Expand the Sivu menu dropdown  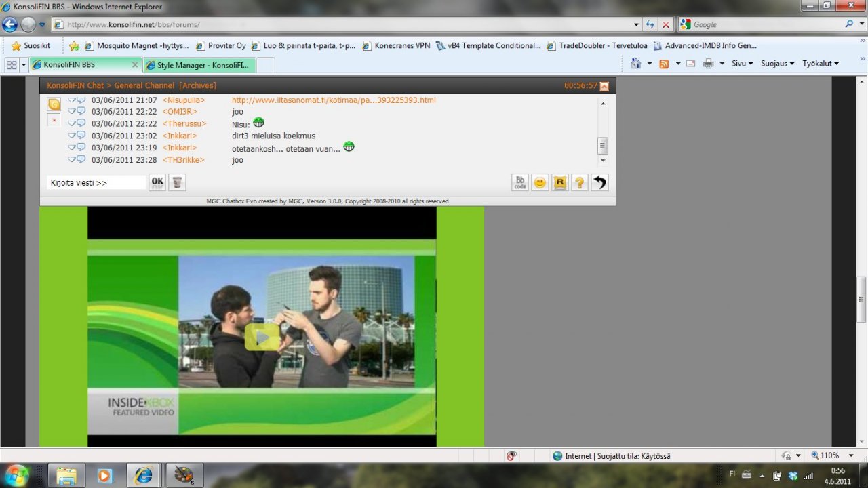(742, 64)
